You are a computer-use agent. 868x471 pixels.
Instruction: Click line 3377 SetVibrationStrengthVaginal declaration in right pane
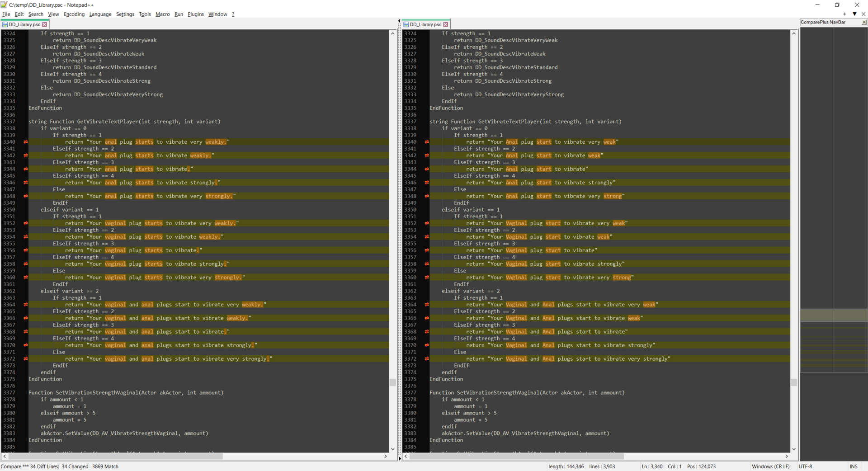tap(527, 393)
